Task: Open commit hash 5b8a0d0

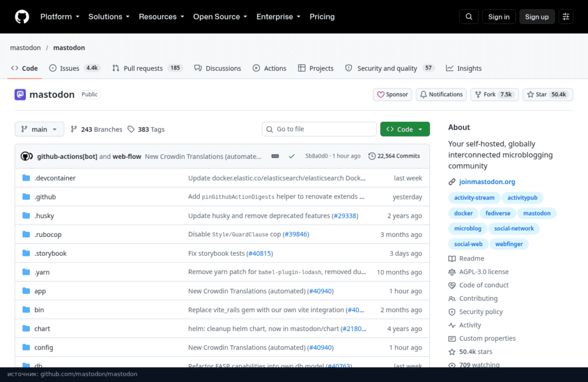Action: (x=316, y=156)
